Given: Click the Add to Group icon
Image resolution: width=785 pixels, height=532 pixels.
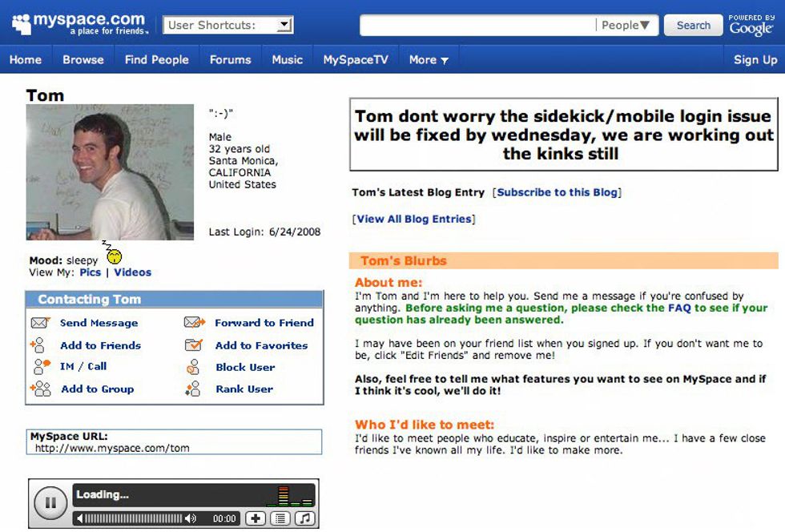Looking at the screenshot, I should (40, 389).
